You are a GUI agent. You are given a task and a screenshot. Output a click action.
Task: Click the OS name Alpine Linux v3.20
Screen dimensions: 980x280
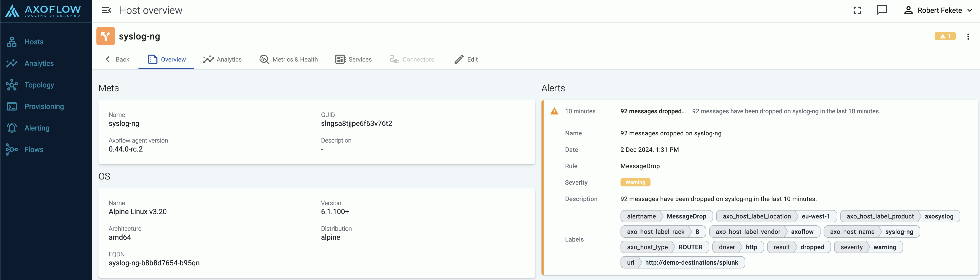[138, 212]
